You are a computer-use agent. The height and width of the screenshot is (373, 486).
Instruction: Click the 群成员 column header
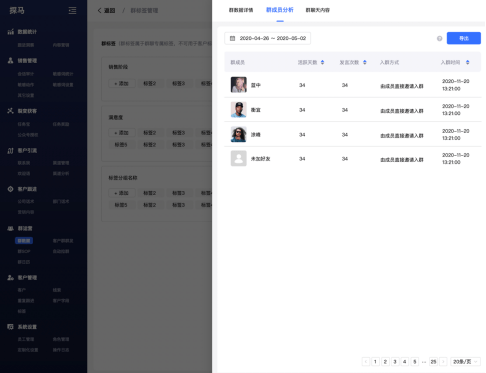click(x=238, y=62)
